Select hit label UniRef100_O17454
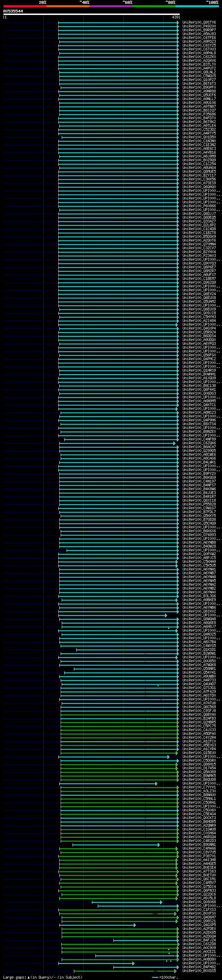The height and width of the screenshot is (980, 222). click(x=199, y=768)
